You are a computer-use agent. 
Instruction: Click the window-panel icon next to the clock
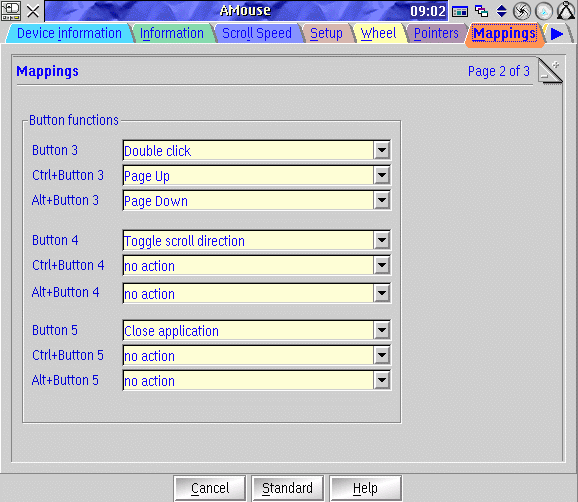pyautogui.click(x=460, y=11)
